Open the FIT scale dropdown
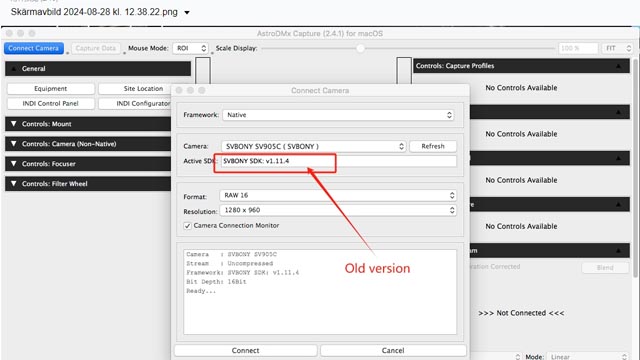This screenshot has width=640, height=360. pos(618,48)
